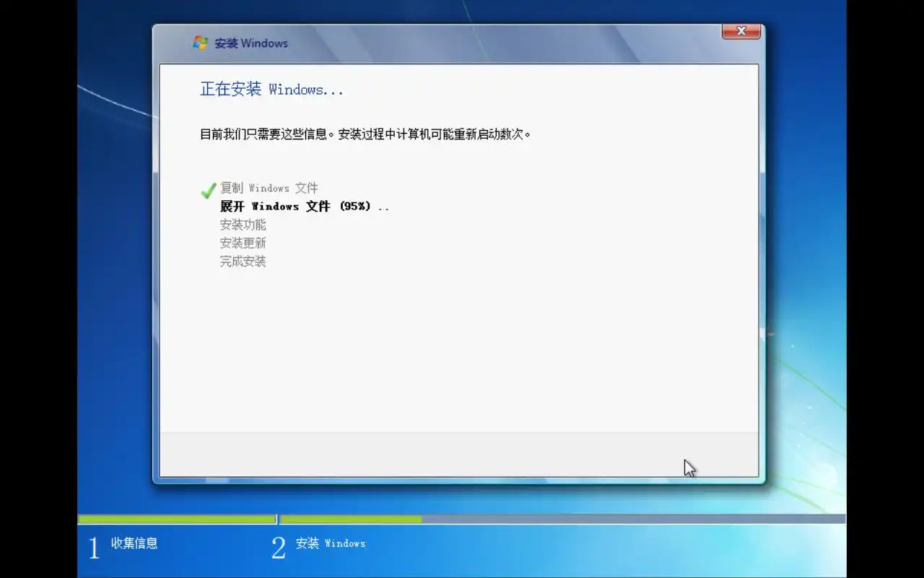Click the 安装 Windows stage progress bar
Screen dimensions: 924x578
562,519
